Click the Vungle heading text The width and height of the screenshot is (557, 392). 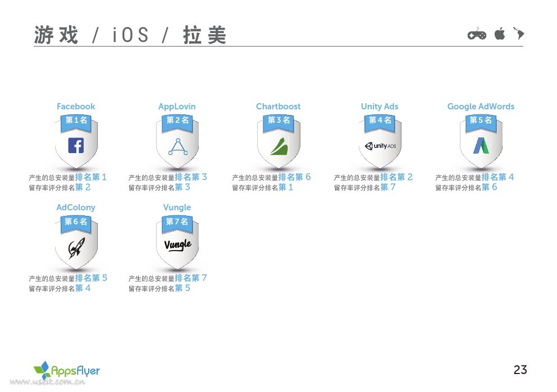click(177, 207)
